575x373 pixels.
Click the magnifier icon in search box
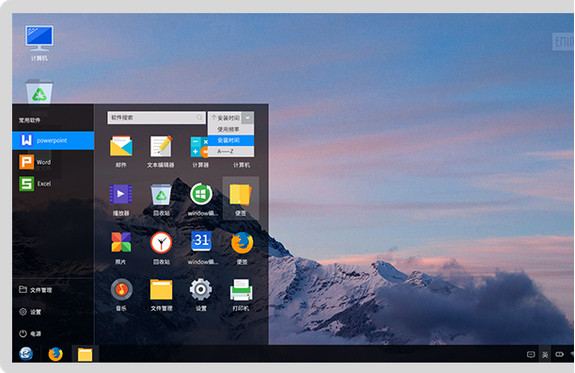pyautogui.click(x=199, y=117)
